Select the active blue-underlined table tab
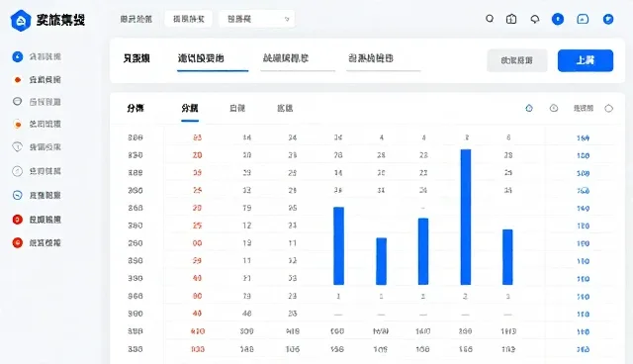 pos(190,109)
